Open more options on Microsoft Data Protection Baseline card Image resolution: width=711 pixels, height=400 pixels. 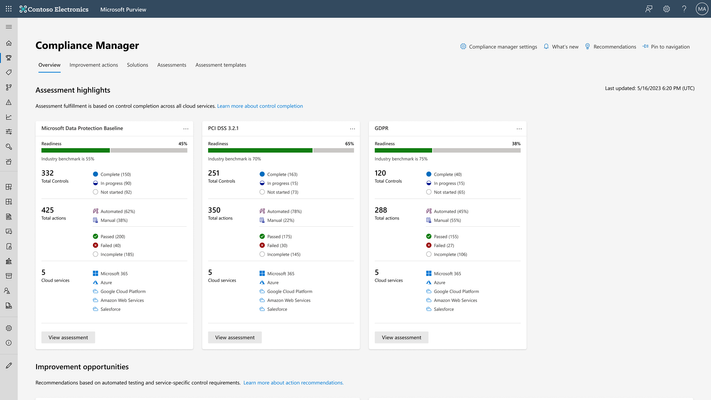tap(185, 129)
